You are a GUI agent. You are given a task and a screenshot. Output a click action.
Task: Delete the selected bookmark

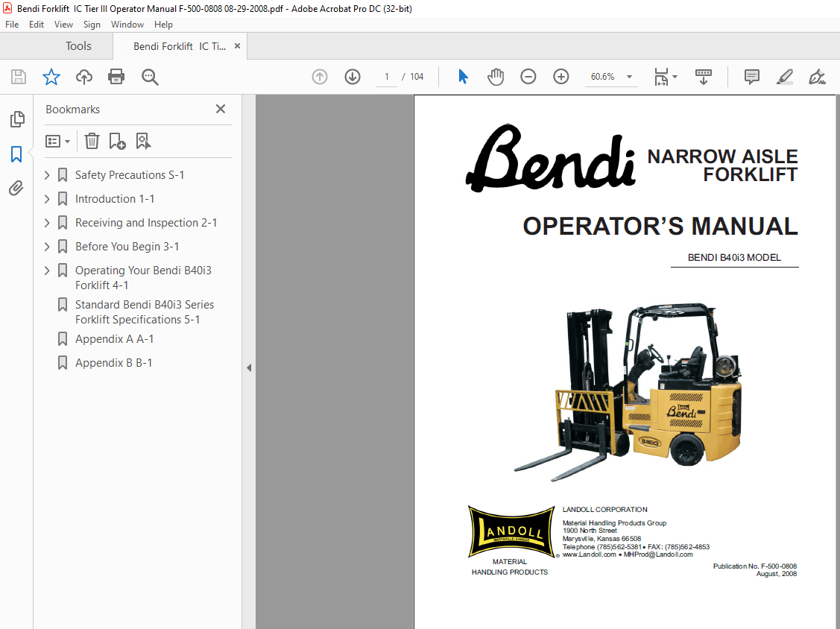pos(91,140)
